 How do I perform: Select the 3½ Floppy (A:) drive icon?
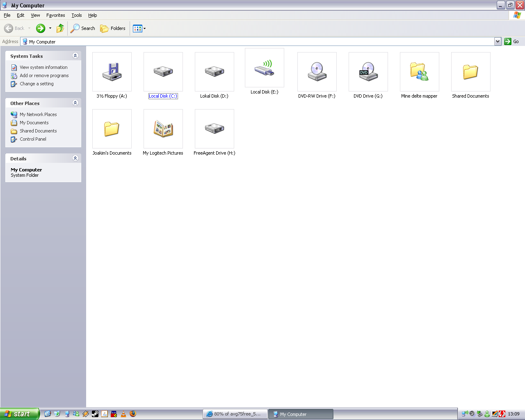pyautogui.click(x=112, y=72)
